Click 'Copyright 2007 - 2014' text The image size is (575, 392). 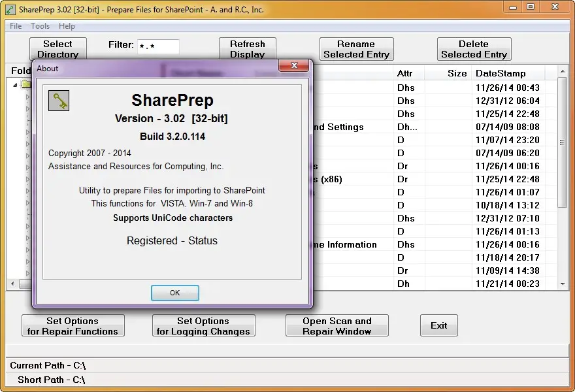click(x=90, y=153)
